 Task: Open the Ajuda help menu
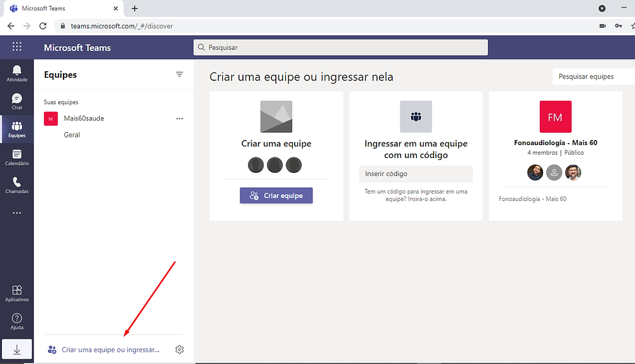(x=17, y=321)
